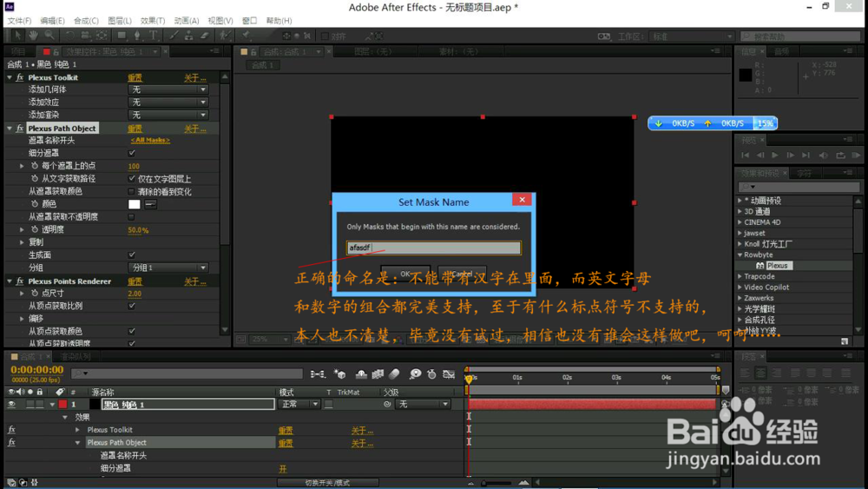Click the Auto-keyframe stopwatch icon in timeline
The width and height of the screenshot is (868, 489).
(x=431, y=374)
